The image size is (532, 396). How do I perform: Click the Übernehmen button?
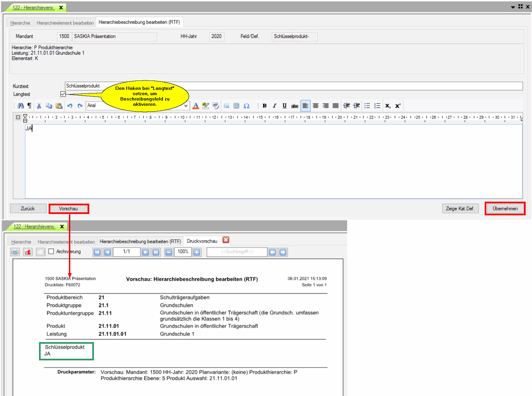[505, 209]
